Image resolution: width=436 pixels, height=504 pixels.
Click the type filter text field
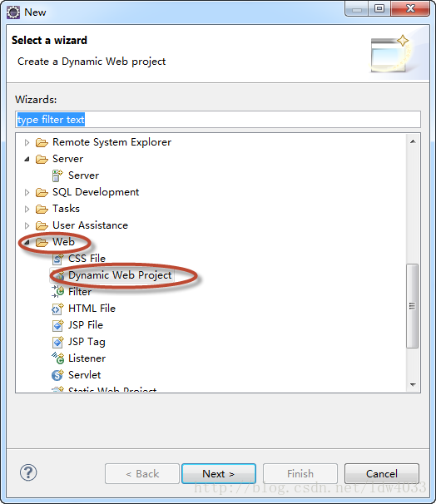(x=218, y=120)
